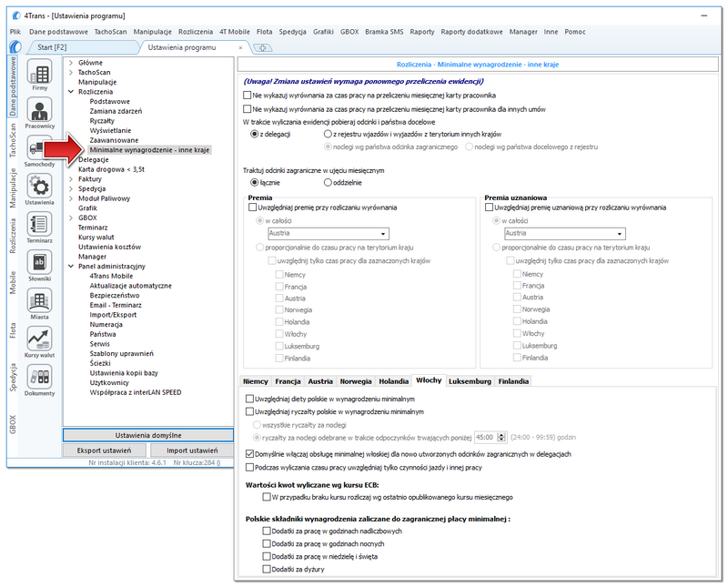Check 'Nie wykazuj wyrównania... dla innych umów'
The image size is (728, 587).
pyautogui.click(x=247, y=109)
